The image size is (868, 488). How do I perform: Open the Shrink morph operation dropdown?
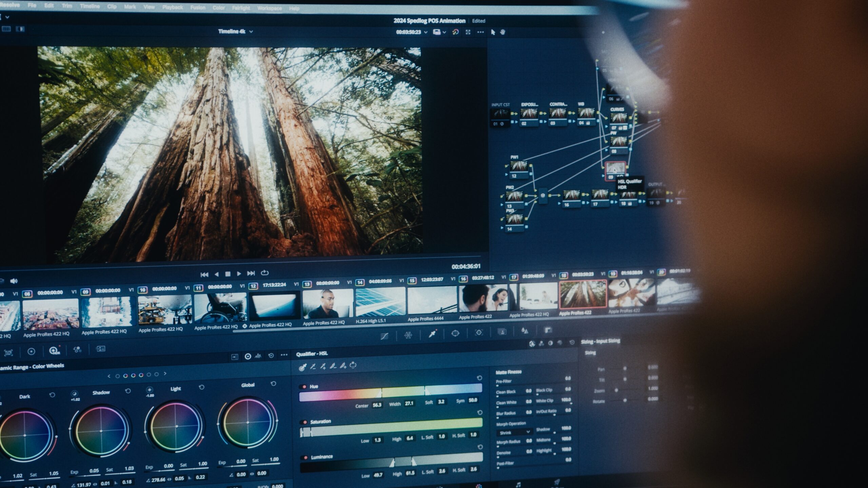(x=514, y=432)
